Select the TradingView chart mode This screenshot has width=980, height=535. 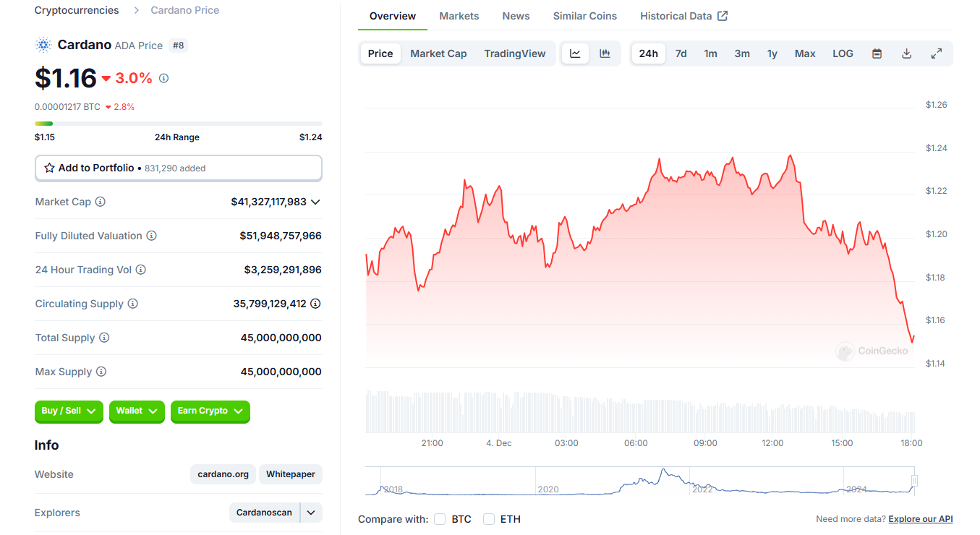click(515, 54)
